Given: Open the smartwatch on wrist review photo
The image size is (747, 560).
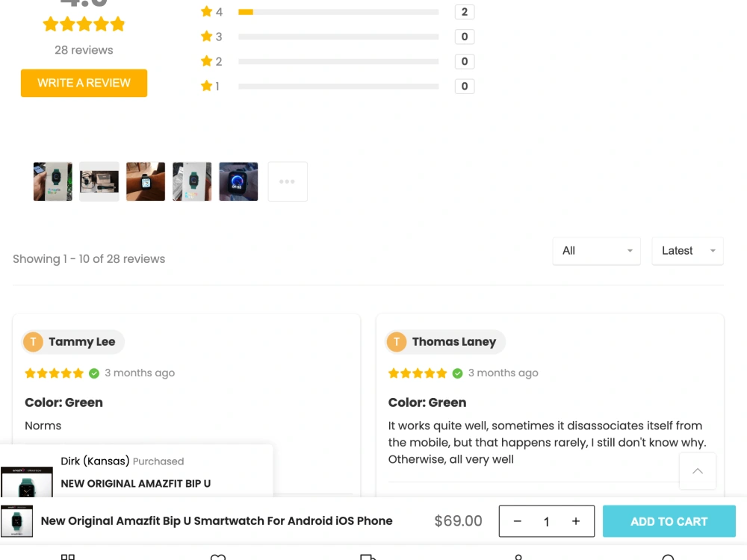Looking at the screenshot, I should pyautogui.click(x=145, y=181).
